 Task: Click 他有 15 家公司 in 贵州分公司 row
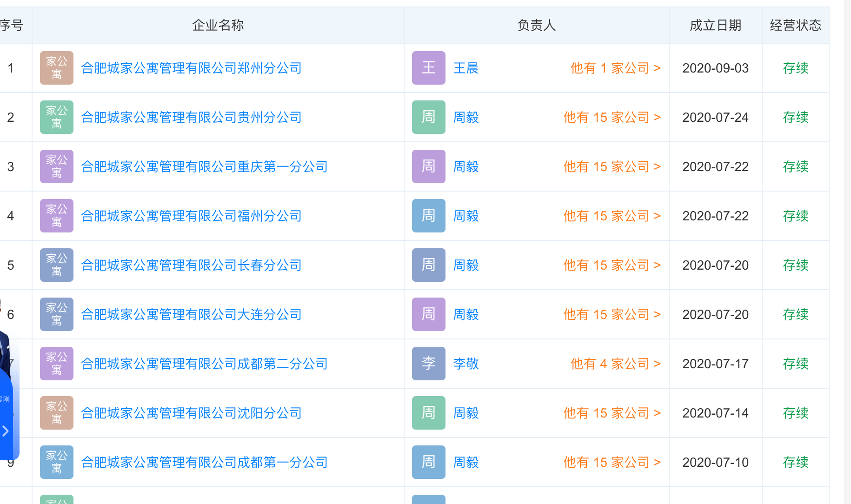(x=612, y=118)
